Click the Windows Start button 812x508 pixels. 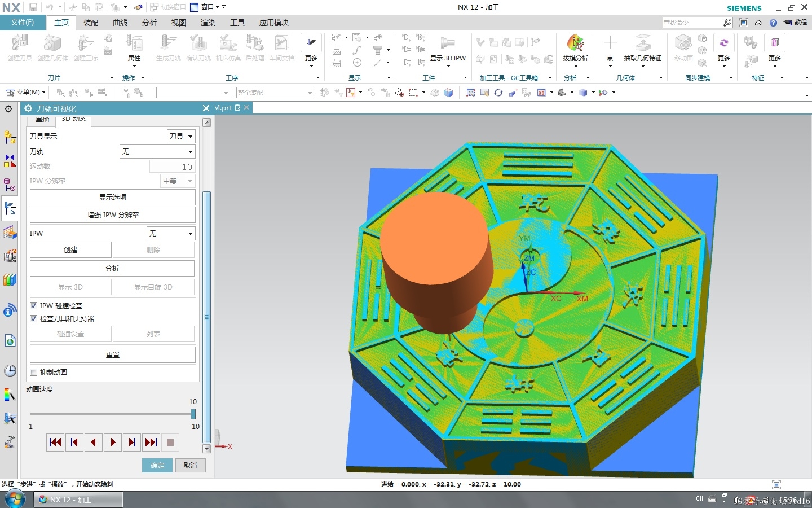coord(14,500)
